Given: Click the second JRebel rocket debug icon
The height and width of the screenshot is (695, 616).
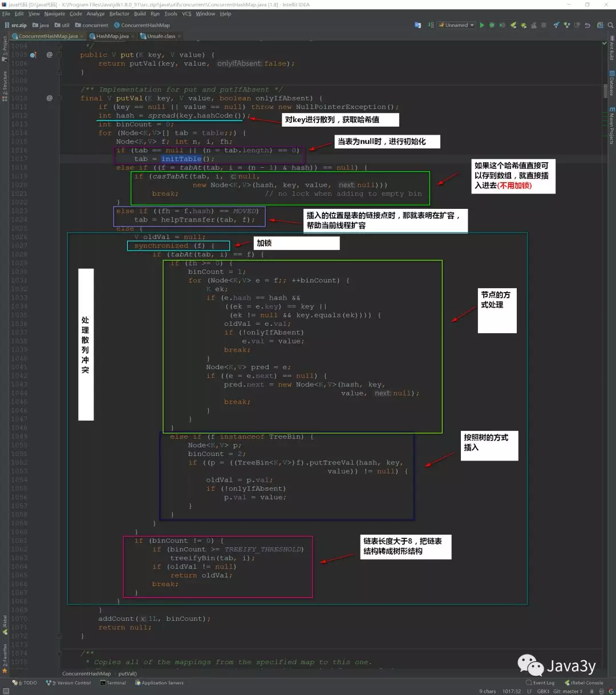Looking at the screenshot, I should (x=524, y=25).
